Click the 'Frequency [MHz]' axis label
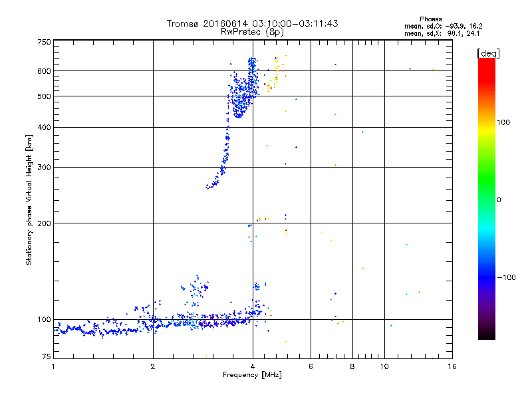 pos(252,375)
